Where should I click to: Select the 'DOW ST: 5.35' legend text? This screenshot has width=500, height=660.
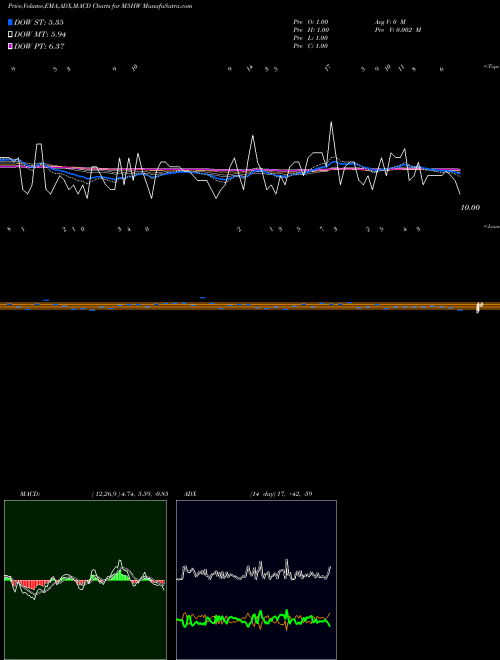tap(39, 22)
